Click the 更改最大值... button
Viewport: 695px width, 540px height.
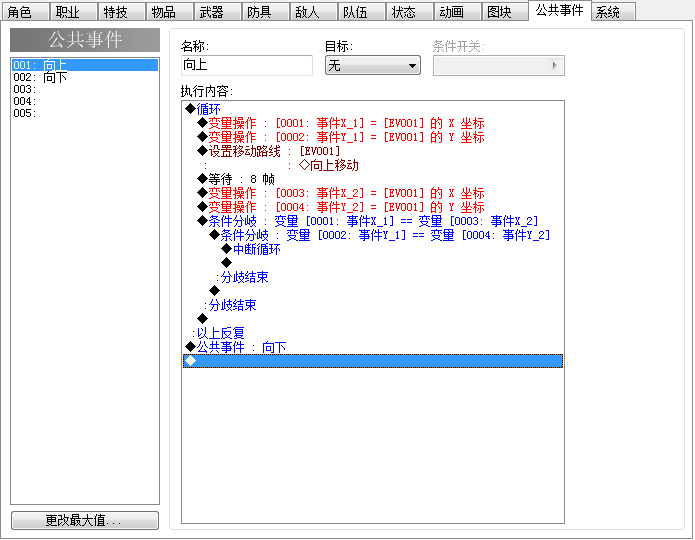click(85, 520)
